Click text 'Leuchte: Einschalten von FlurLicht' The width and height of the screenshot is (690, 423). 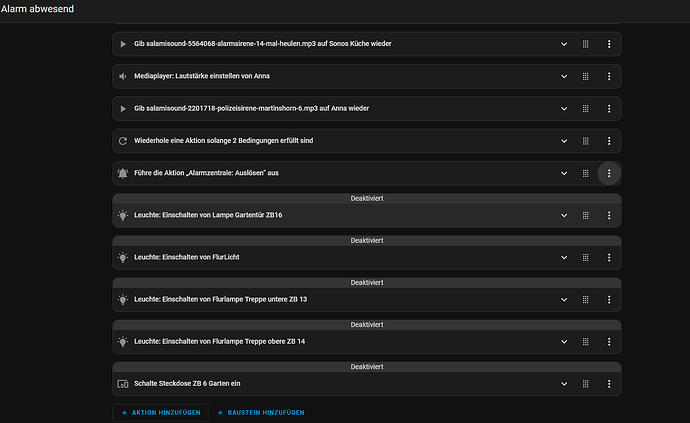[187, 257]
